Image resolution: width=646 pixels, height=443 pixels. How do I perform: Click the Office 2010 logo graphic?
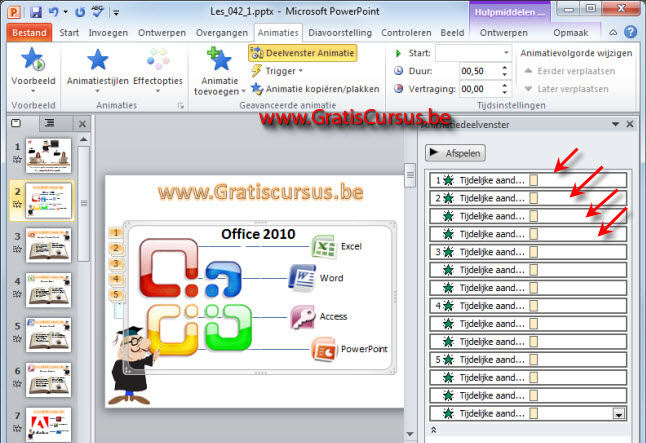(x=196, y=296)
